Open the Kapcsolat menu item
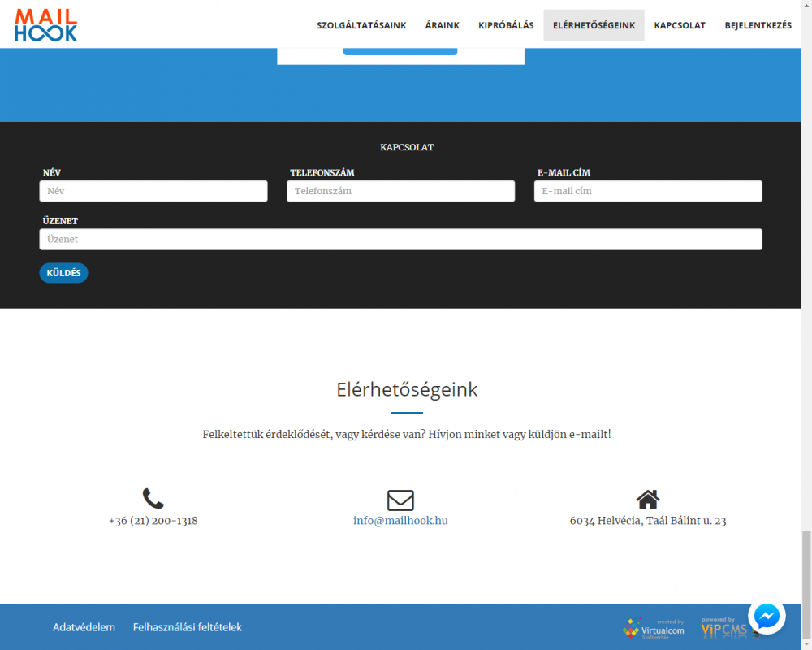Viewport: 812px width, 650px height. (x=680, y=25)
